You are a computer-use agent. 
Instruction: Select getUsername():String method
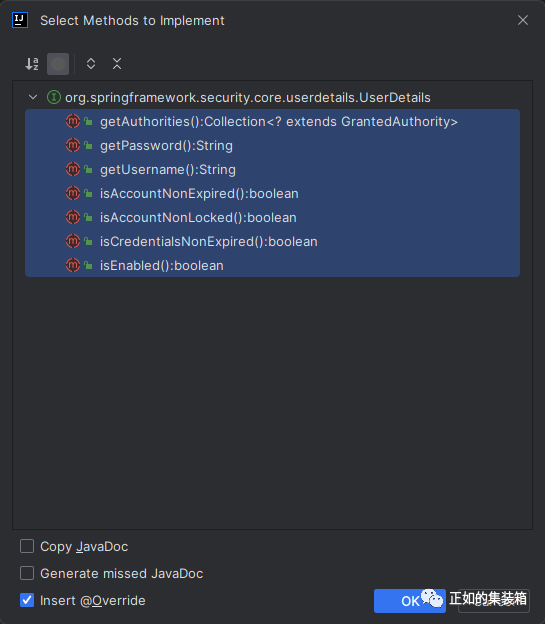pyautogui.click(x=272, y=169)
